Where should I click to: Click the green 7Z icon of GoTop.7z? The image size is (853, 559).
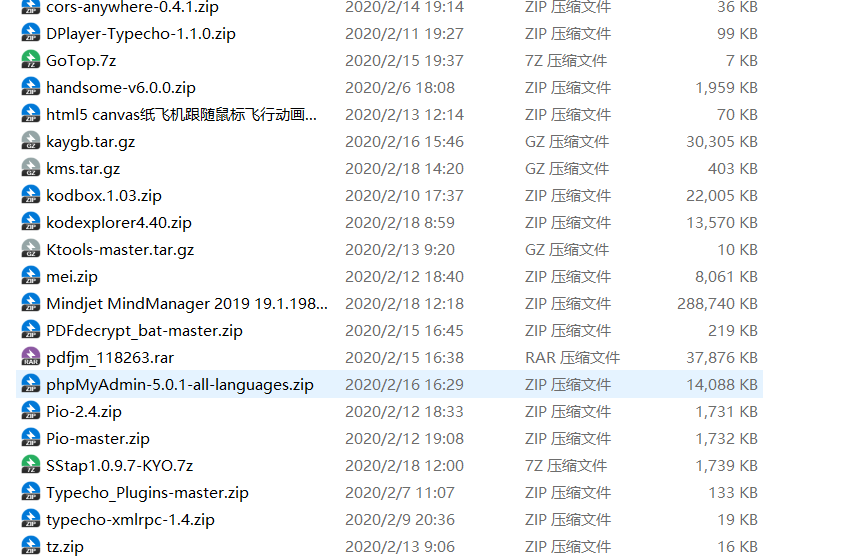pyautogui.click(x=30, y=60)
